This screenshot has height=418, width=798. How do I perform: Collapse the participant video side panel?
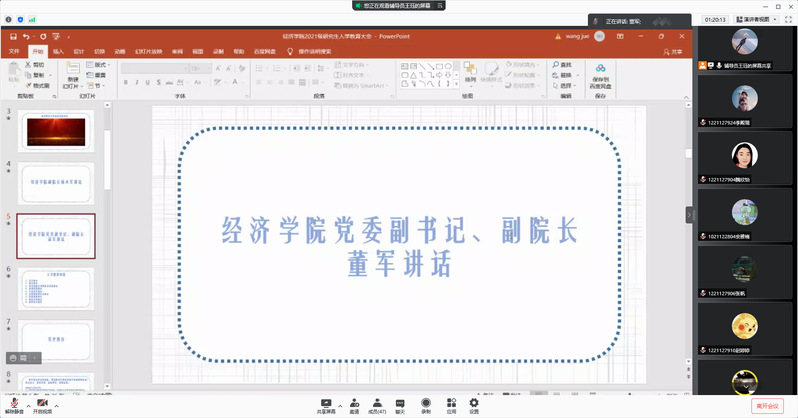[x=689, y=215]
